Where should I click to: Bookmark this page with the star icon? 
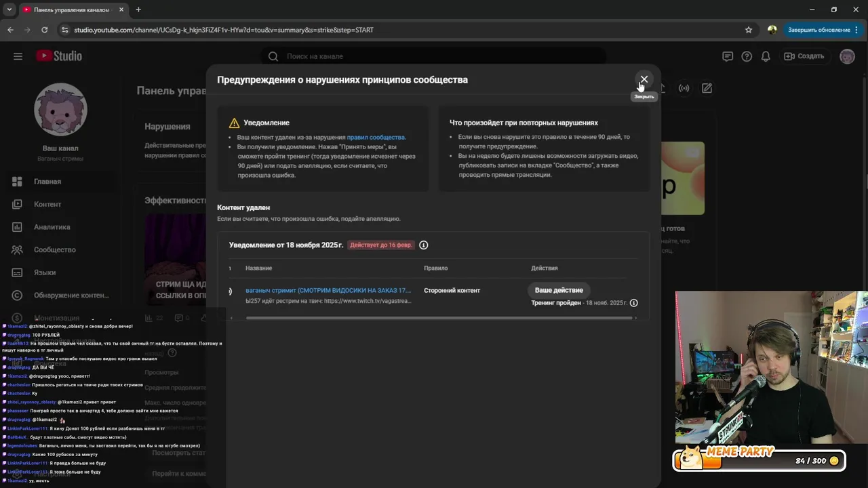pos(749,30)
